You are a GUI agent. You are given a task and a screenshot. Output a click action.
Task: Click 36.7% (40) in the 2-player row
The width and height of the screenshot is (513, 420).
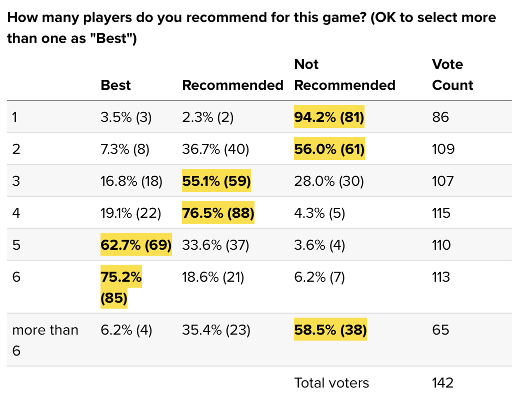pyautogui.click(x=215, y=149)
